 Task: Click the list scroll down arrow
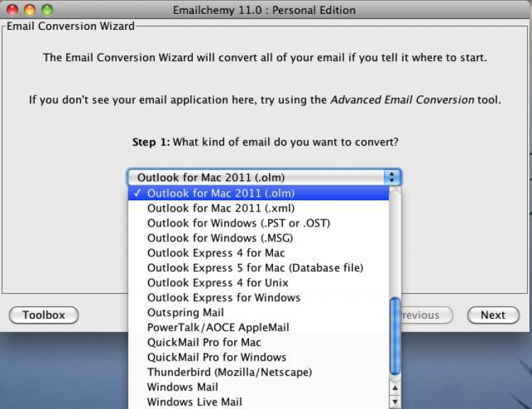point(395,402)
